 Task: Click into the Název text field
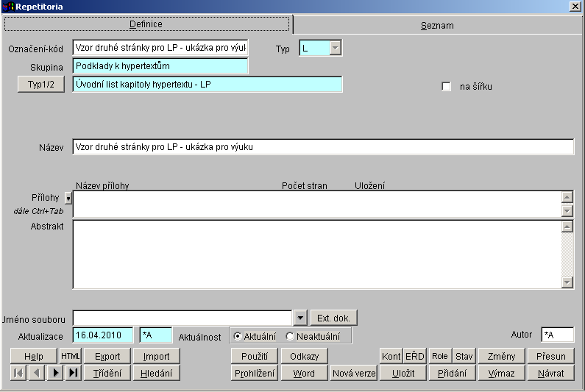point(322,147)
